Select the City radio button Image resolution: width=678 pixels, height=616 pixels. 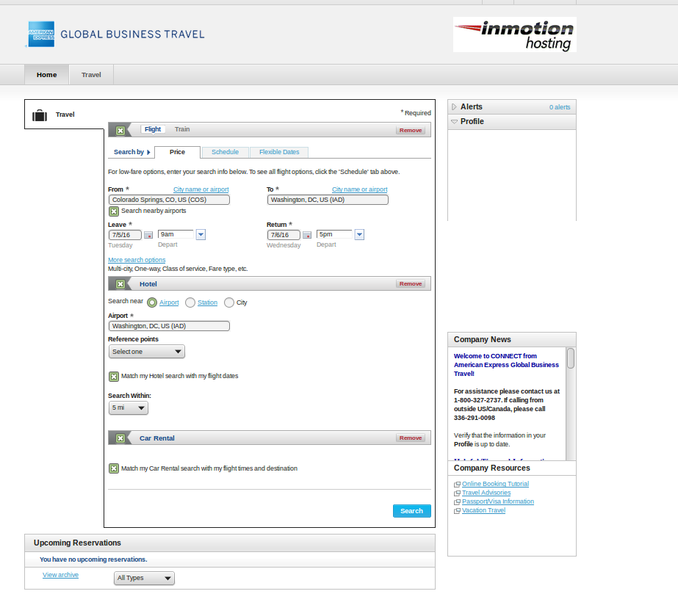click(229, 302)
